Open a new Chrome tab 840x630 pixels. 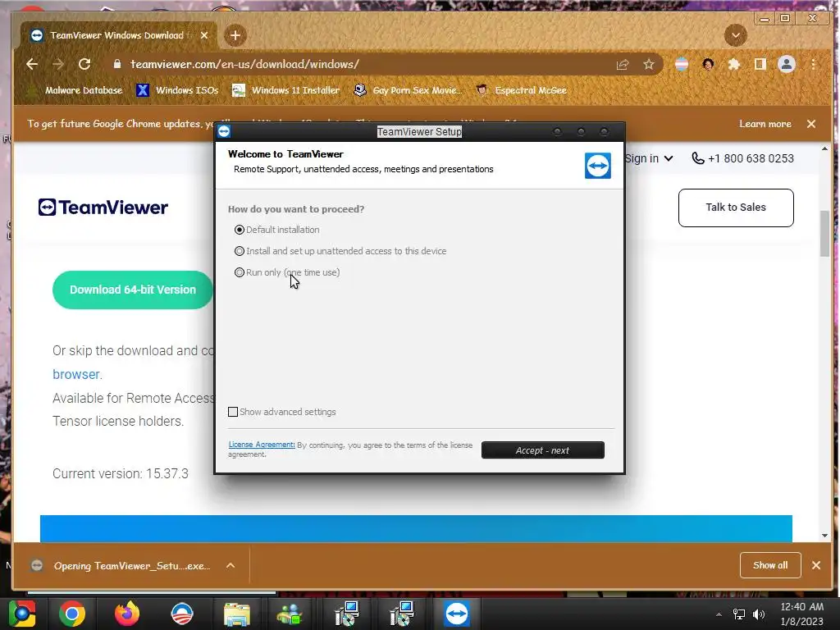pos(235,35)
